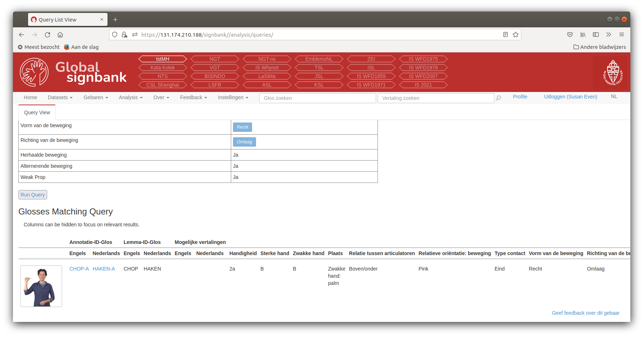Bookmark this page with the star icon

[x=515, y=34]
